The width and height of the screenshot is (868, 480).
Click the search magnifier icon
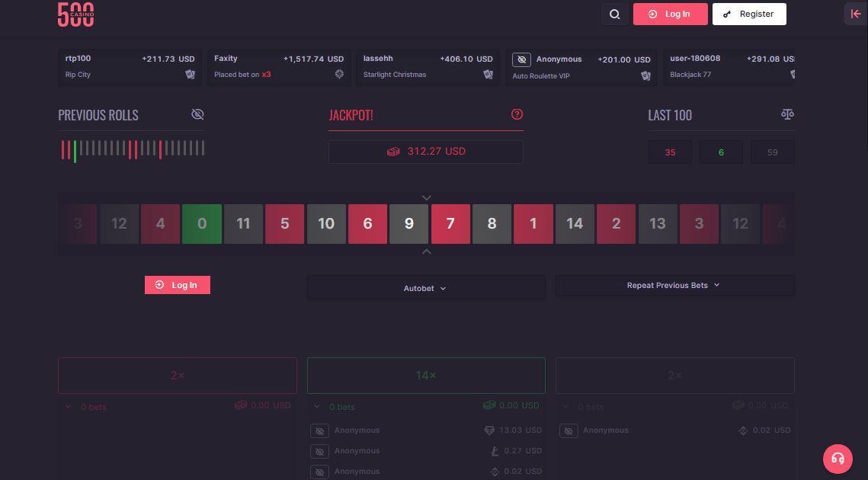(615, 14)
